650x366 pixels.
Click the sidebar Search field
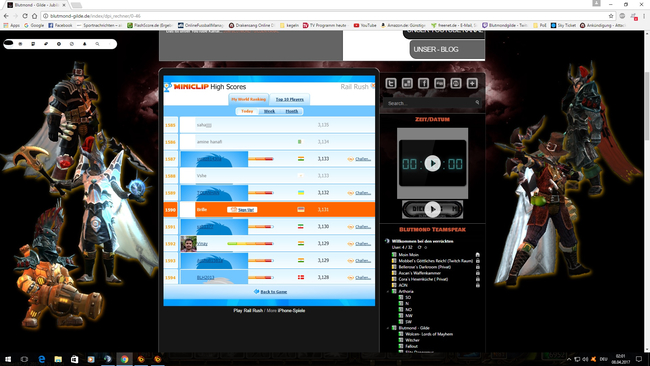click(x=429, y=103)
